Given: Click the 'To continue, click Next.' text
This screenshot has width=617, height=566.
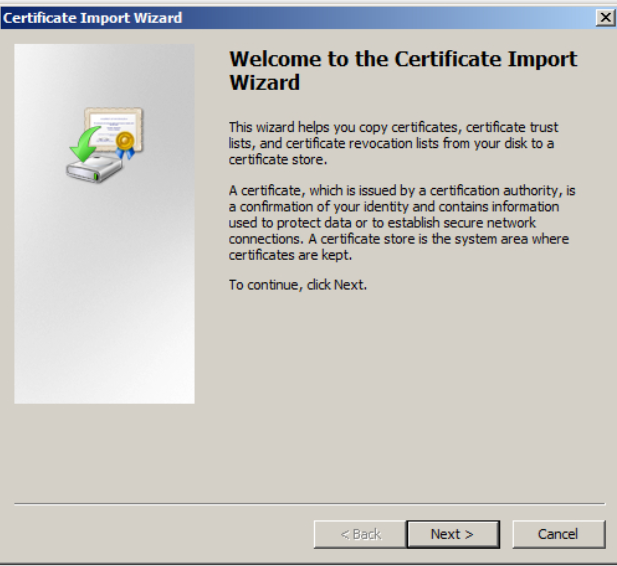Looking at the screenshot, I should (x=298, y=285).
